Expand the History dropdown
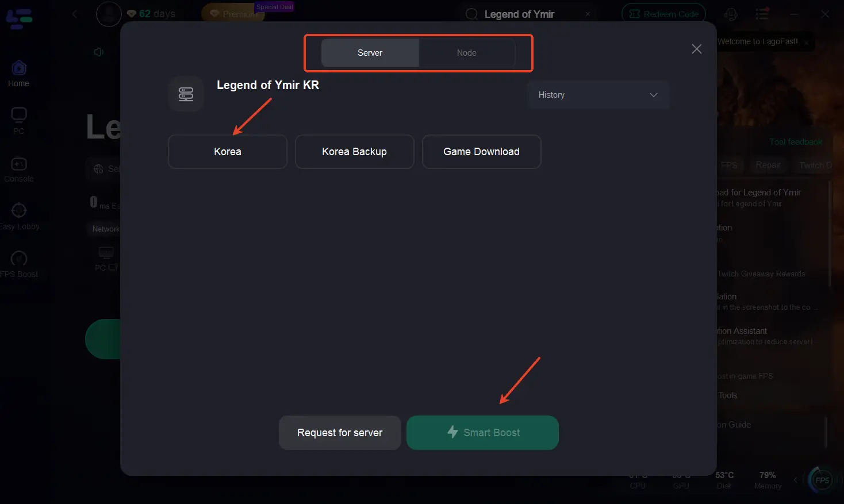The image size is (844, 504). 598,95
